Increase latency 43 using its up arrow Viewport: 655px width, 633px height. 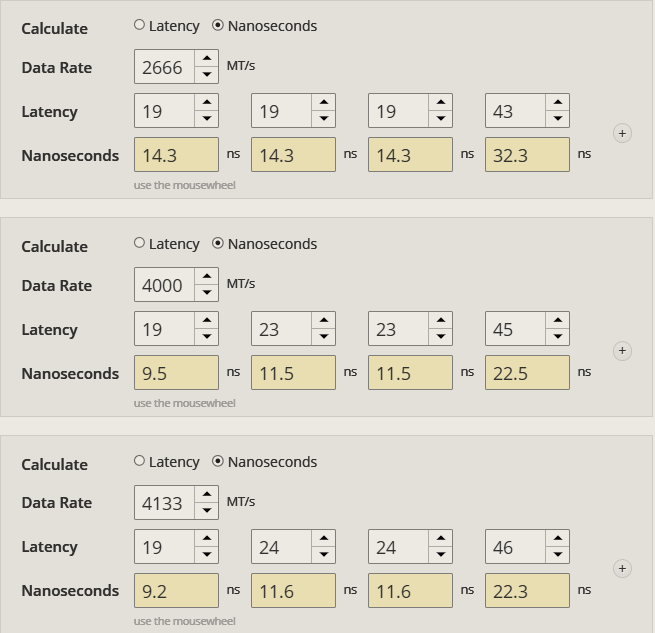(558, 102)
